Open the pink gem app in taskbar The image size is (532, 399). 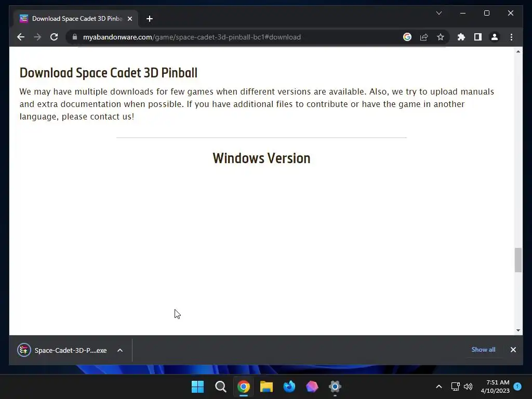click(312, 387)
